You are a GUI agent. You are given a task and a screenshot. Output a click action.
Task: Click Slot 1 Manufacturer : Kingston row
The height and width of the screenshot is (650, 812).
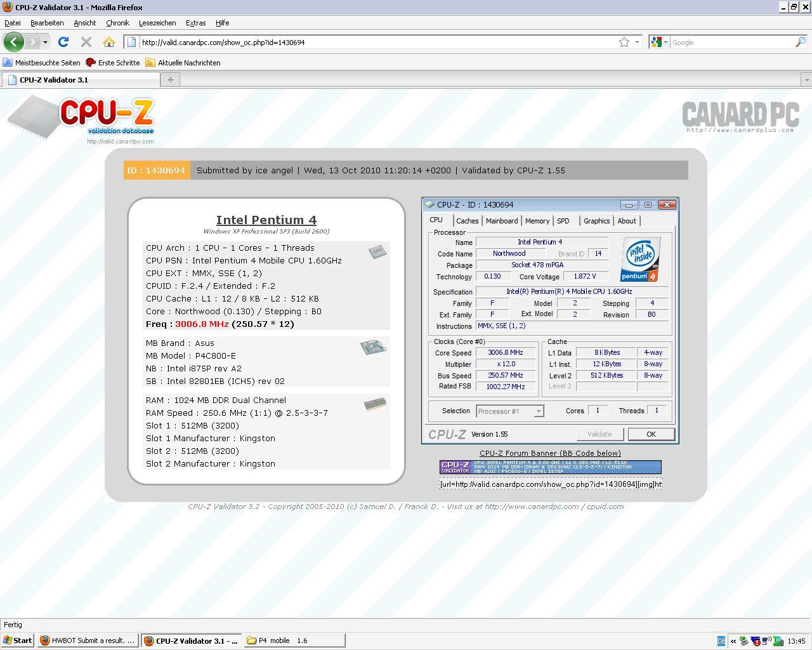click(210, 438)
